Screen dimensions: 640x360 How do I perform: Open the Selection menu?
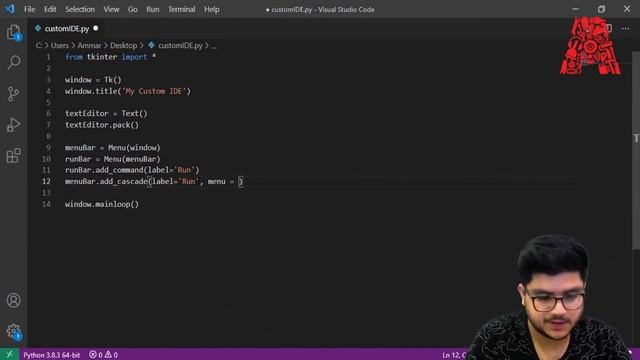(x=80, y=9)
